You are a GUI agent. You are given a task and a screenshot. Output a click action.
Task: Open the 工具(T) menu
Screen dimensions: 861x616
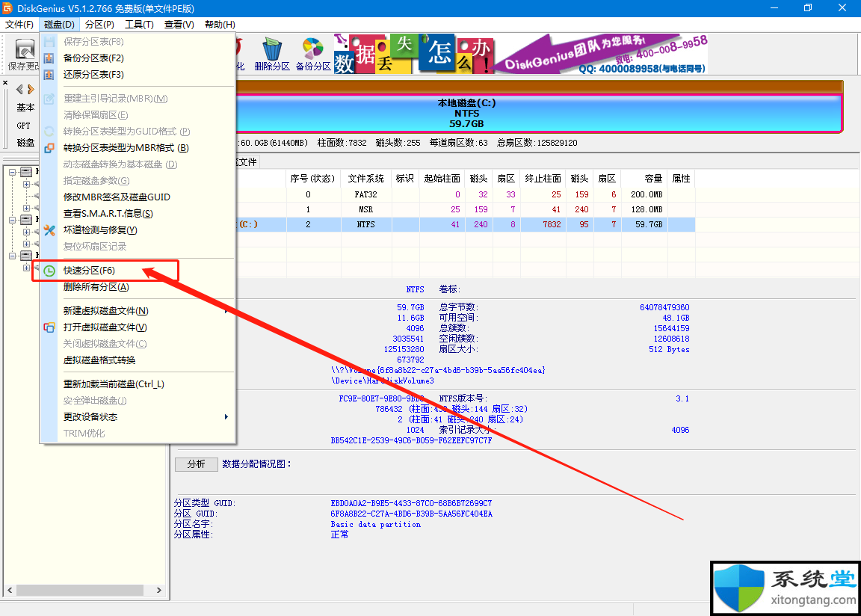139,25
